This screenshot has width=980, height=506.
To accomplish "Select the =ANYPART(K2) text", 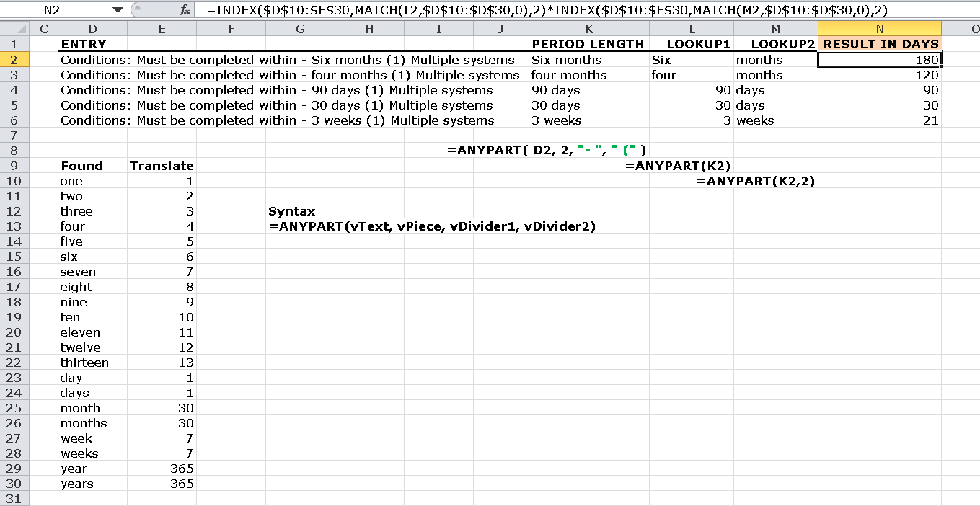I will tap(679, 166).
